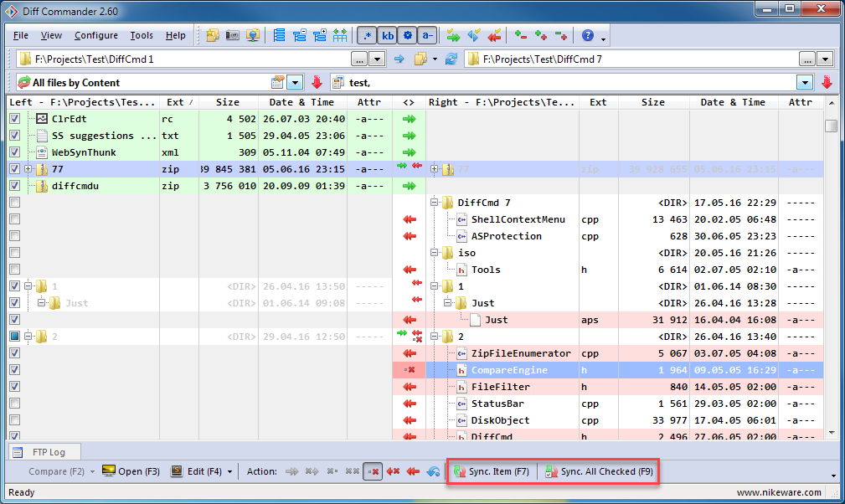Click red down arrow beside All files by Content
The image size is (845, 504).
click(317, 82)
